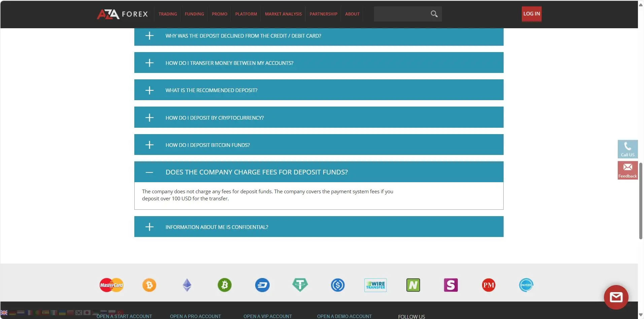Open the Trading menu
Screen dimensions: 644x319
(168, 14)
